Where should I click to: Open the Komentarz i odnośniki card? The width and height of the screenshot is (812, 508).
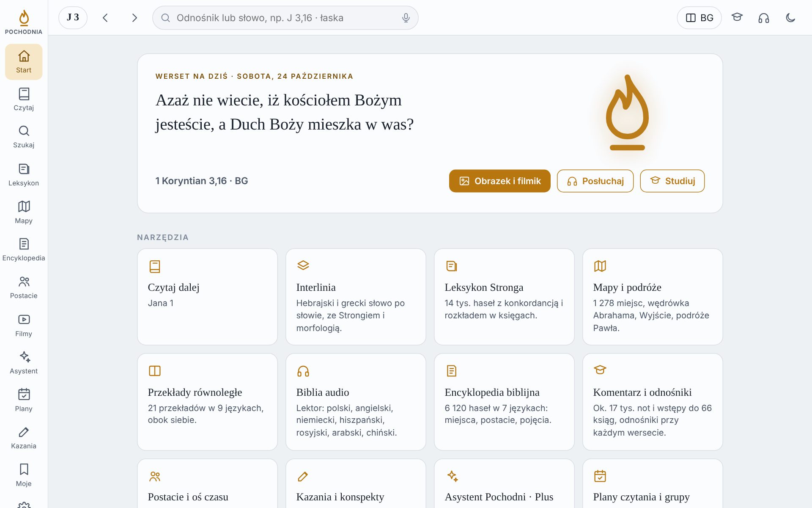(653, 402)
